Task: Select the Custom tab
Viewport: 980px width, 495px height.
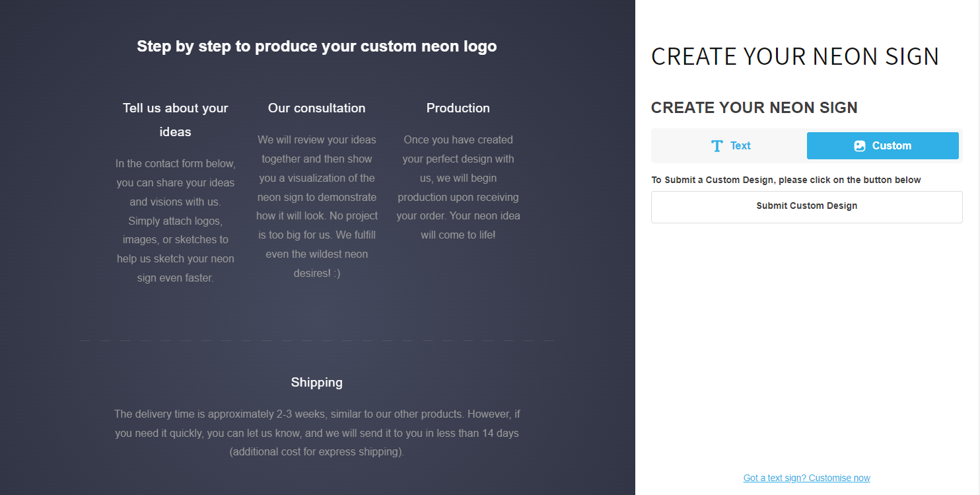Action: point(882,146)
